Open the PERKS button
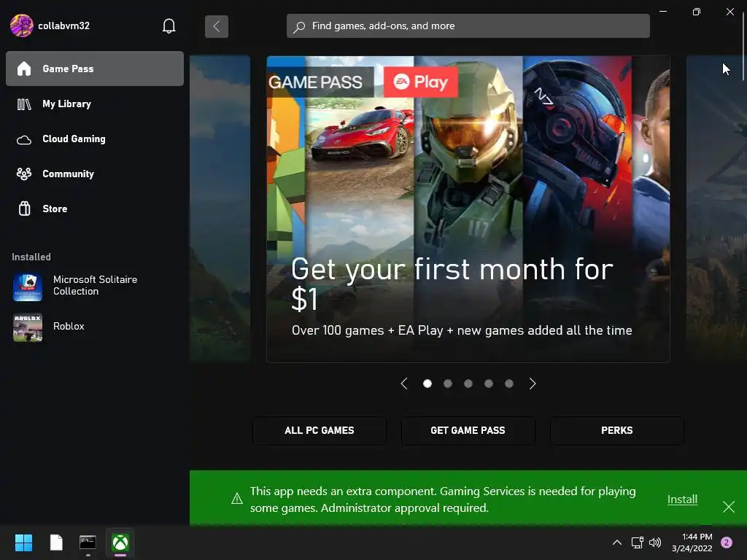The width and height of the screenshot is (747, 560). pos(617,430)
